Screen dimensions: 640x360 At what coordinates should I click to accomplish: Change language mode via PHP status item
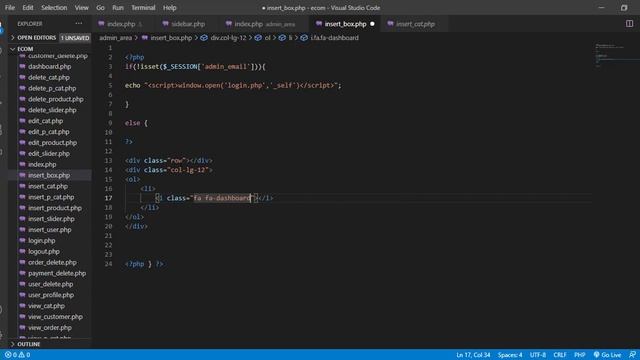pyautogui.click(x=580, y=355)
